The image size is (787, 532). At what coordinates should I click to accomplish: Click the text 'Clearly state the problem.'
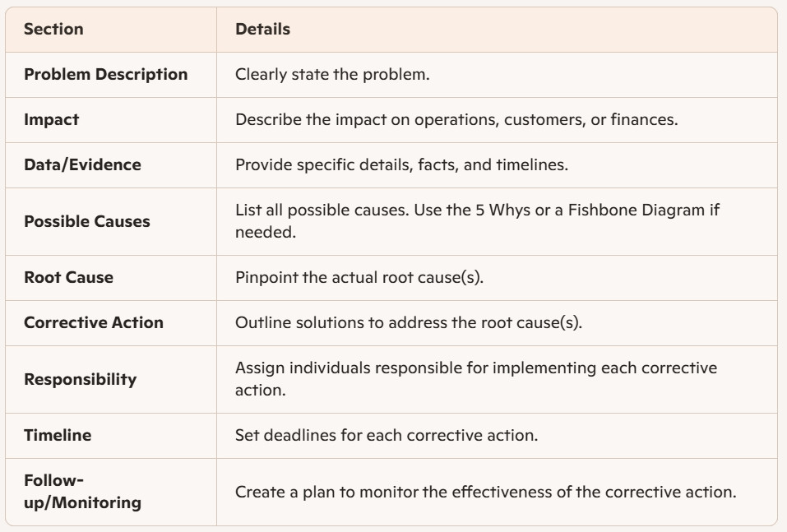pyautogui.click(x=332, y=74)
